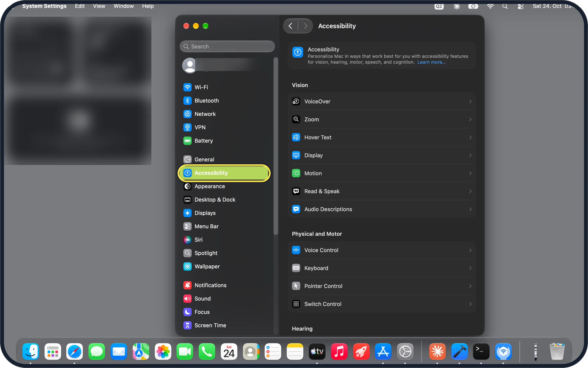The width and height of the screenshot is (588, 368).
Task: Open Trash in the Dock
Action: point(557,352)
